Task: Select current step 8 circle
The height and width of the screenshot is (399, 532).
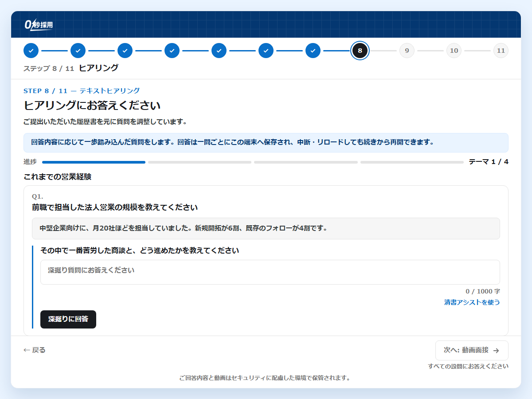Action: (360, 51)
